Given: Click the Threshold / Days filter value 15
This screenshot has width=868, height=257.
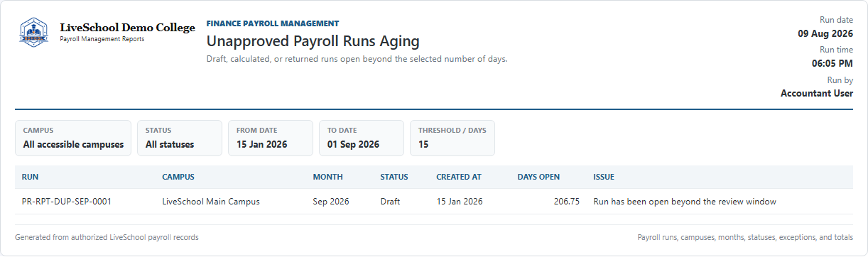Looking at the screenshot, I should tap(452, 138).
